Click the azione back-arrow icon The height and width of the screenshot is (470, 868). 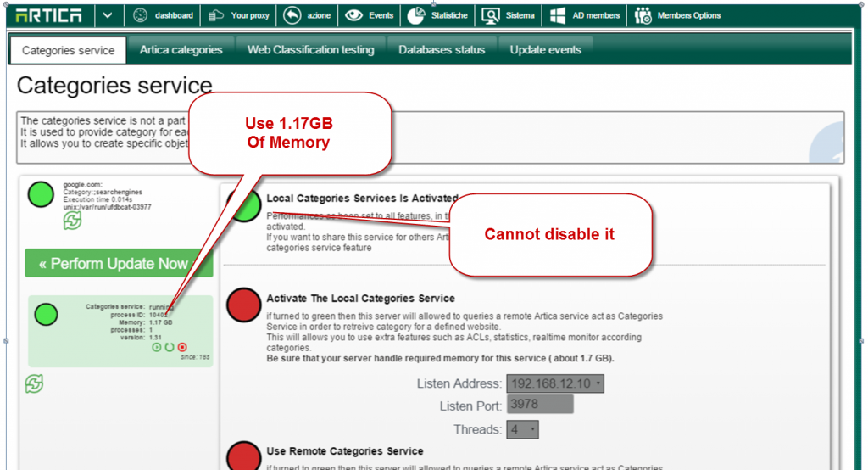(292, 15)
